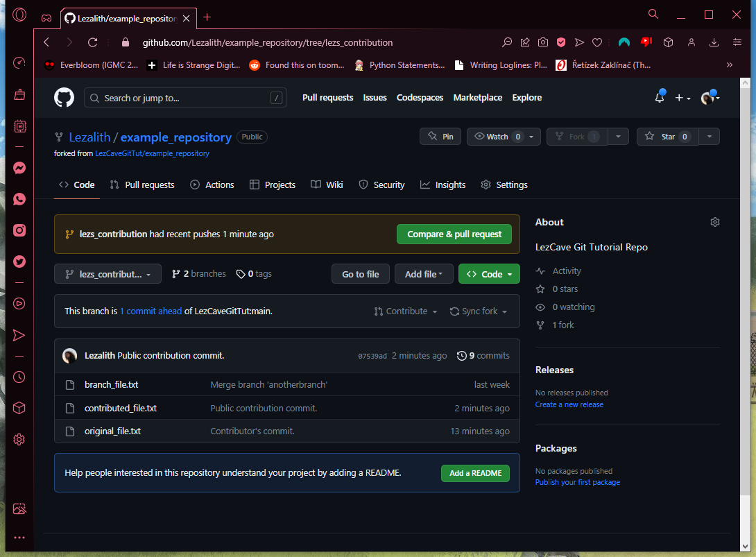Open the green Code dropdown
756x557 pixels.
(489, 273)
